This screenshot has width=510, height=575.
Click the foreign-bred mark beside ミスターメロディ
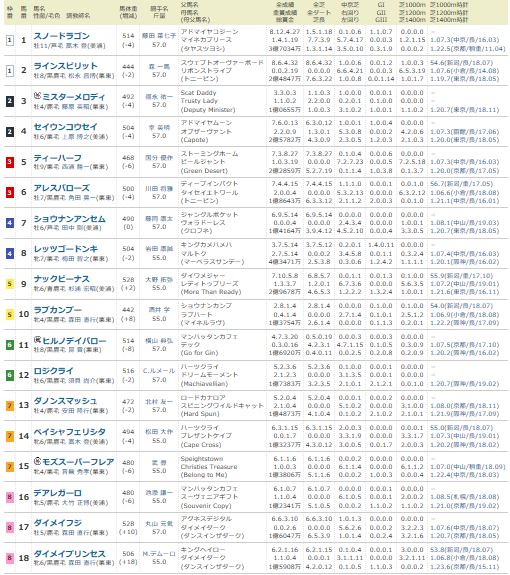37,96
